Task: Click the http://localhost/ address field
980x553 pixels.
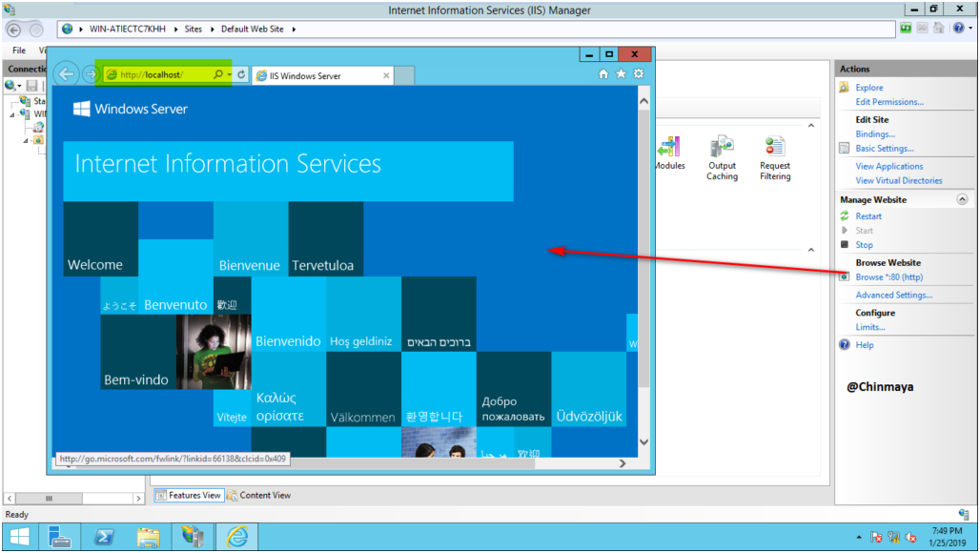Action: (x=157, y=74)
